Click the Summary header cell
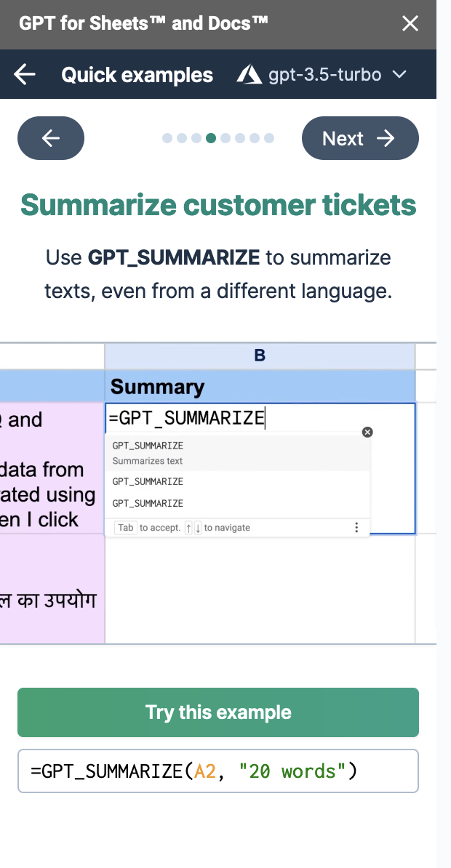Image resolution: width=451 pixels, height=868 pixels. (260, 387)
